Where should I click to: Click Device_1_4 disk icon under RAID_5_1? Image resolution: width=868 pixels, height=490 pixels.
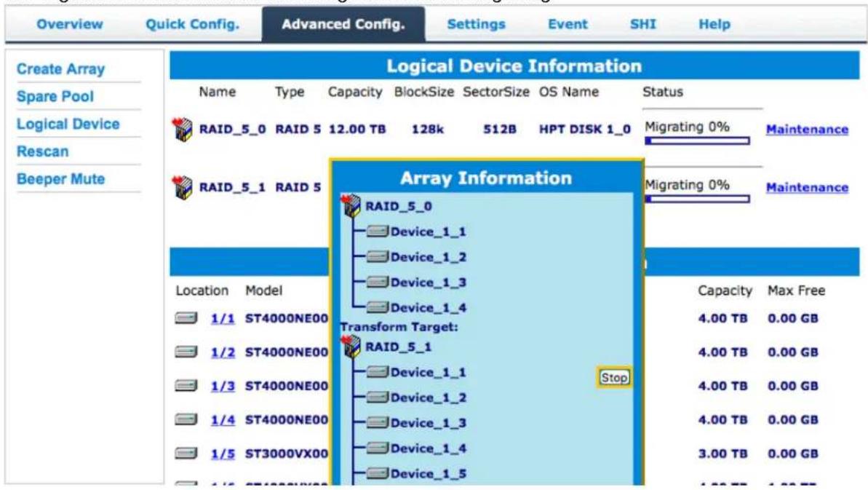[377, 447]
